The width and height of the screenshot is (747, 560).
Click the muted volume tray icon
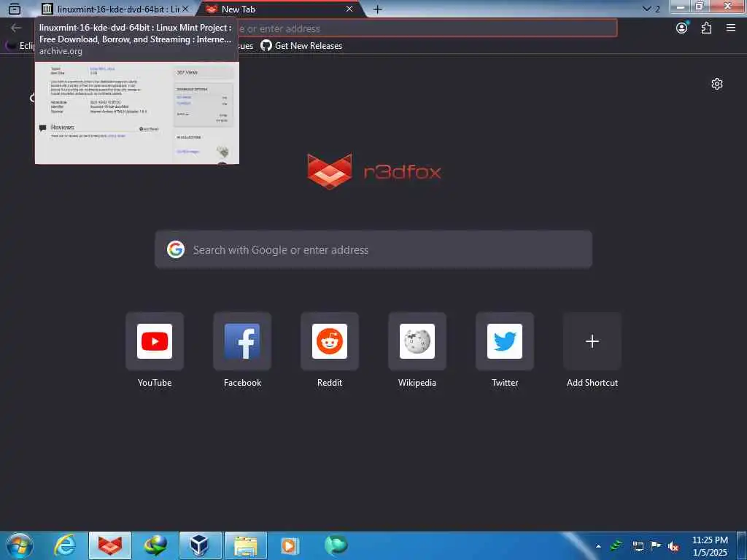(x=673, y=546)
